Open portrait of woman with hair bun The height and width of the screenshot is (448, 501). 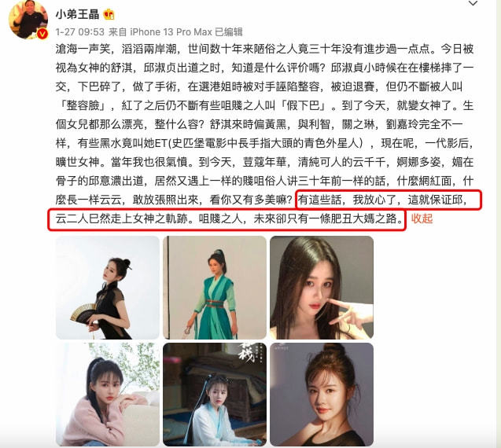(x=322, y=395)
